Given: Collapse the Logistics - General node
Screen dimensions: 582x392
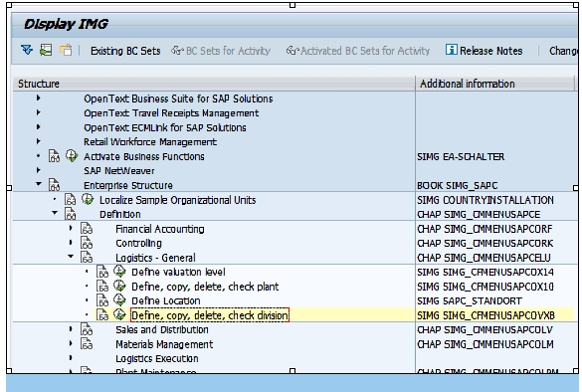Looking at the screenshot, I should coord(71,257).
